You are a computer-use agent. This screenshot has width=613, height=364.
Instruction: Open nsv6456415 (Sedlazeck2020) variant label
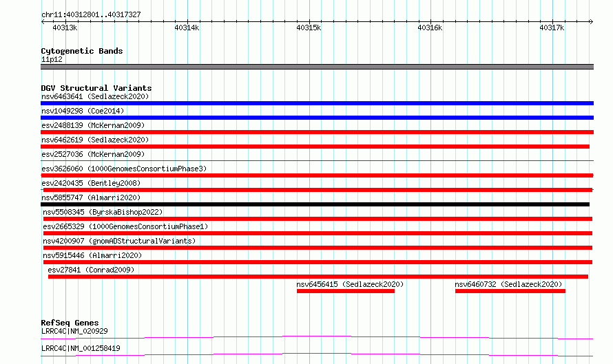(350, 284)
